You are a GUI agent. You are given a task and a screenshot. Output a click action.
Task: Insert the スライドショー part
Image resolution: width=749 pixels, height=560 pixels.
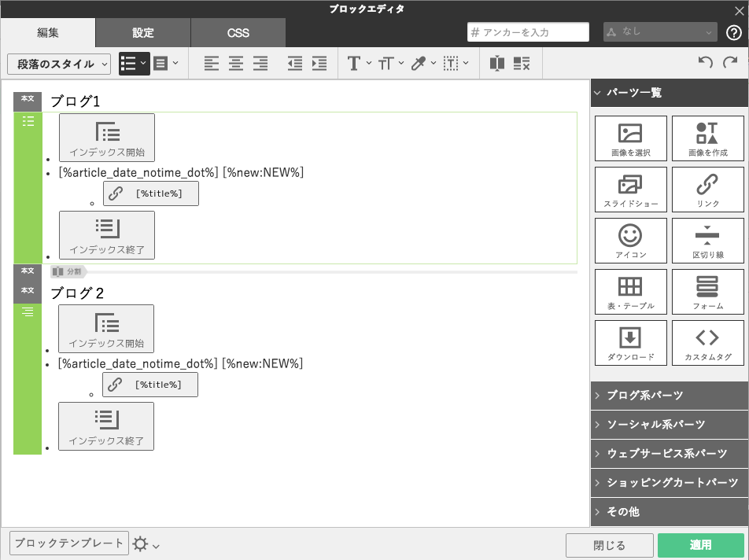[630, 190]
